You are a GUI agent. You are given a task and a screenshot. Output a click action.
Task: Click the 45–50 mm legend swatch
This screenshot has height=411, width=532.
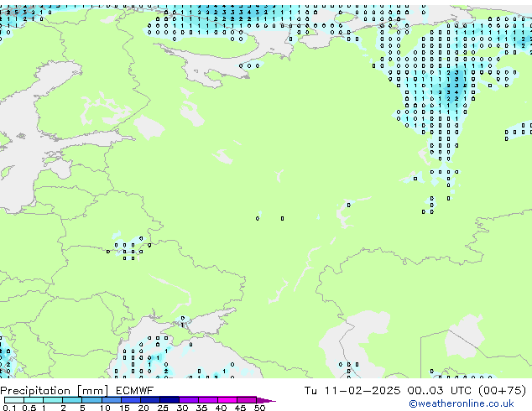247,400
